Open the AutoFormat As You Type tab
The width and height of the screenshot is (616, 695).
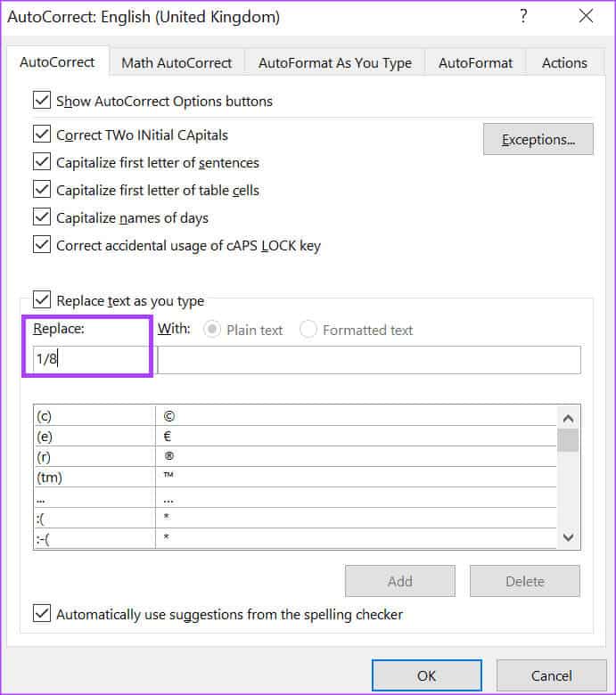(334, 62)
